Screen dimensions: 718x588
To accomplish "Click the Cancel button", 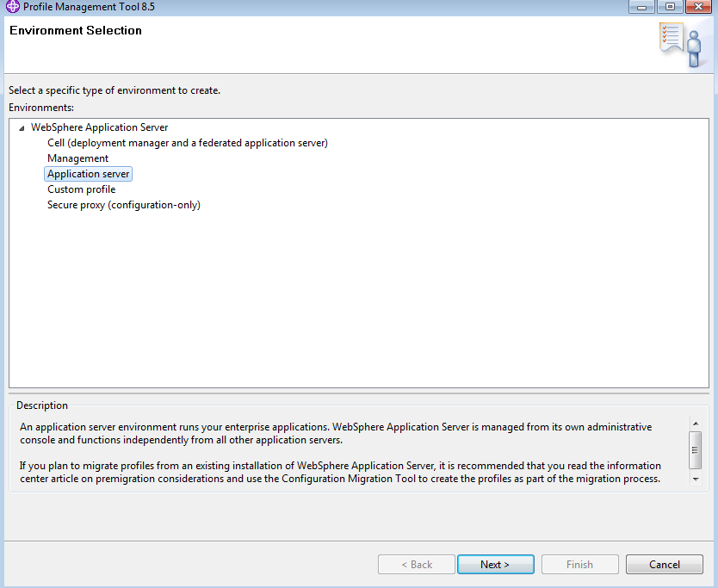I will [665, 564].
